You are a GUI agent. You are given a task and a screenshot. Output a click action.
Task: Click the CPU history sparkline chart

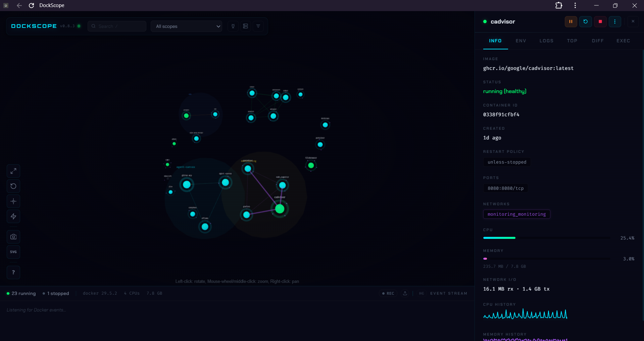(x=525, y=314)
